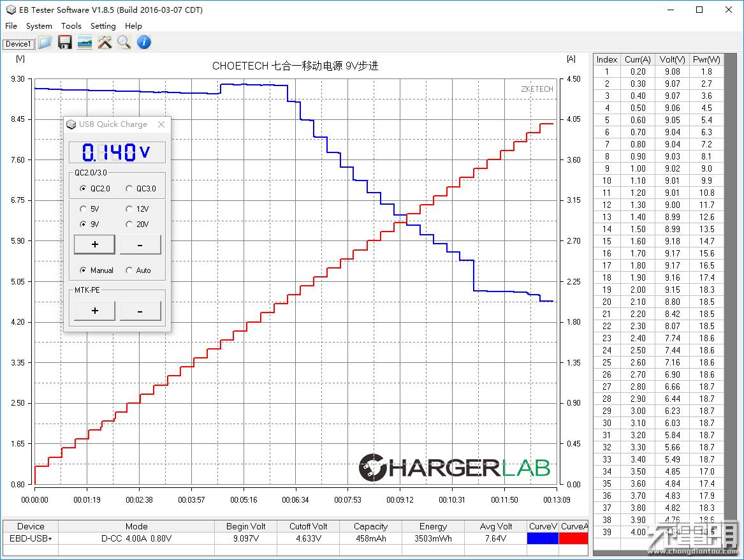Screen dimensions: 744x560
Task: Click the chart title CHOETECH 9V
Action: pyautogui.click(x=295, y=66)
